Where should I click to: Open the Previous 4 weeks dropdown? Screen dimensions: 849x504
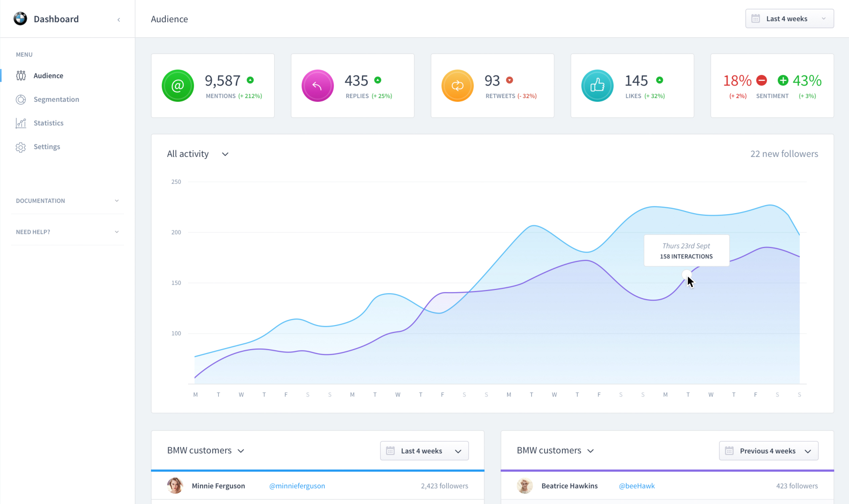coord(768,451)
